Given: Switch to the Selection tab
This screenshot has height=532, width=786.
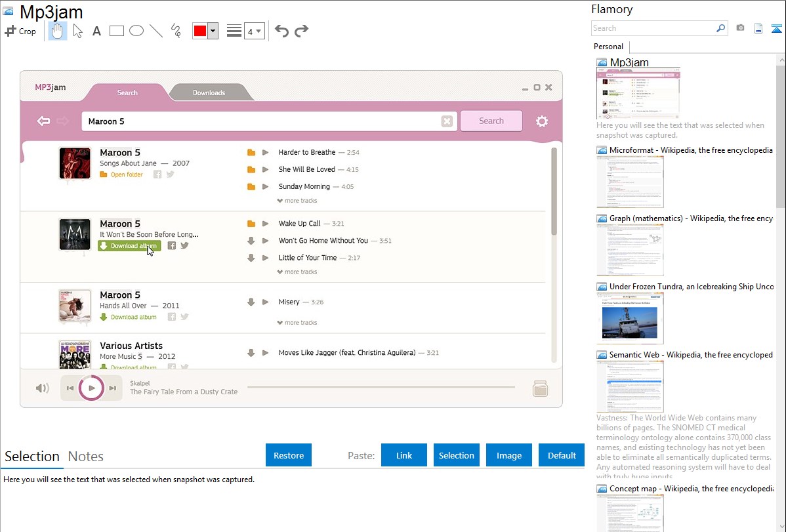Looking at the screenshot, I should click(32, 457).
